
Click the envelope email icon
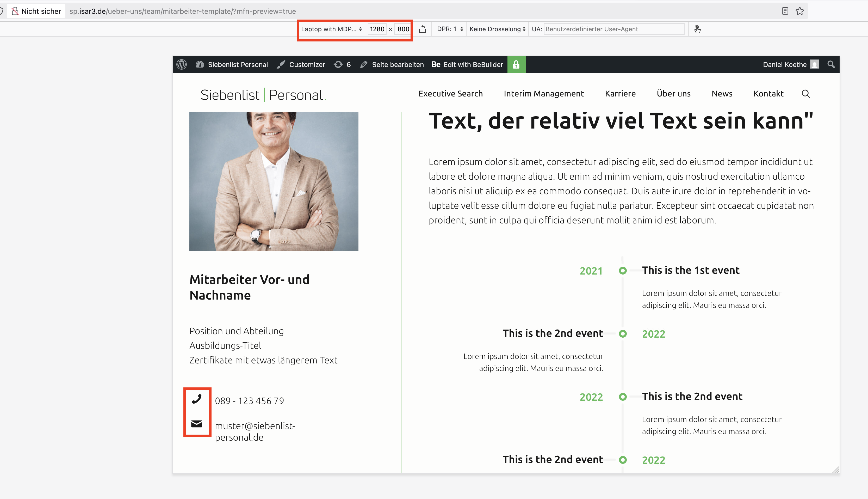(x=196, y=424)
